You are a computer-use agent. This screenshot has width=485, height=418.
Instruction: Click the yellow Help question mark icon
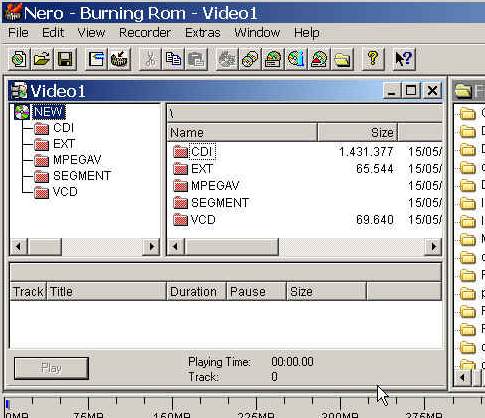pos(373,59)
